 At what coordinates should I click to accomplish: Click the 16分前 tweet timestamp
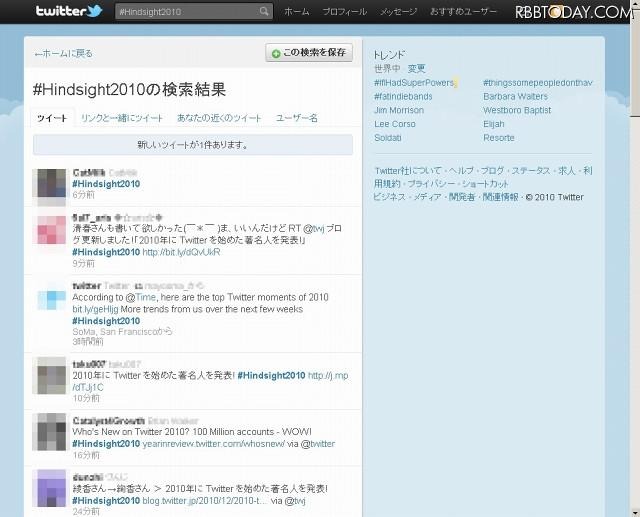86,455
